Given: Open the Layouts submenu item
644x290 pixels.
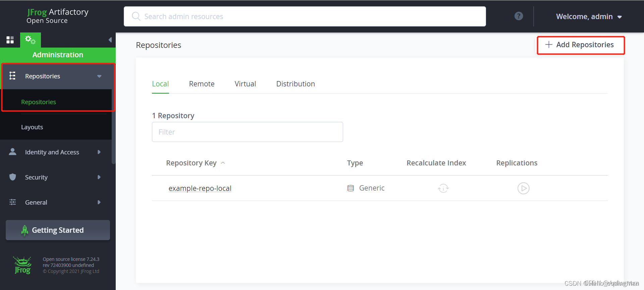Looking at the screenshot, I should [x=32, y=127].
